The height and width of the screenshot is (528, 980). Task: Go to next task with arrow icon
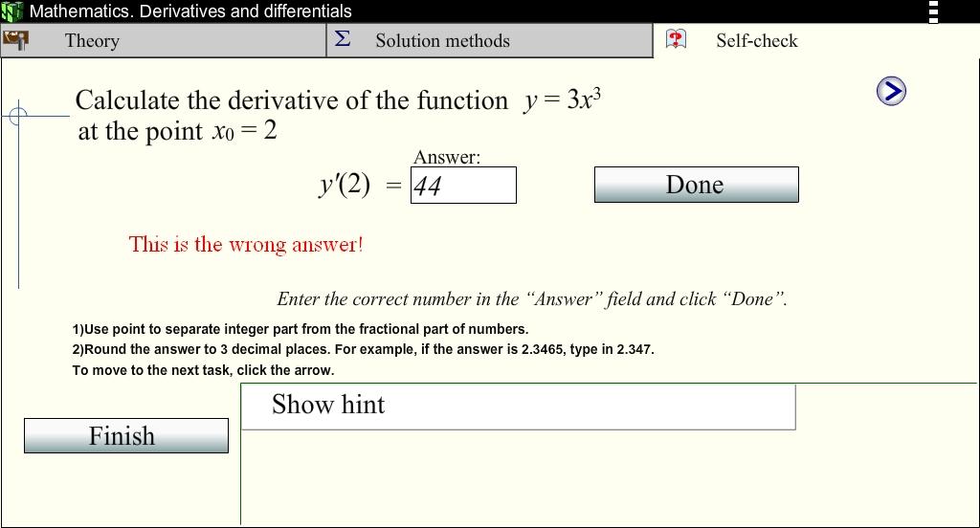pyautogui.click(x=891, y=91)
